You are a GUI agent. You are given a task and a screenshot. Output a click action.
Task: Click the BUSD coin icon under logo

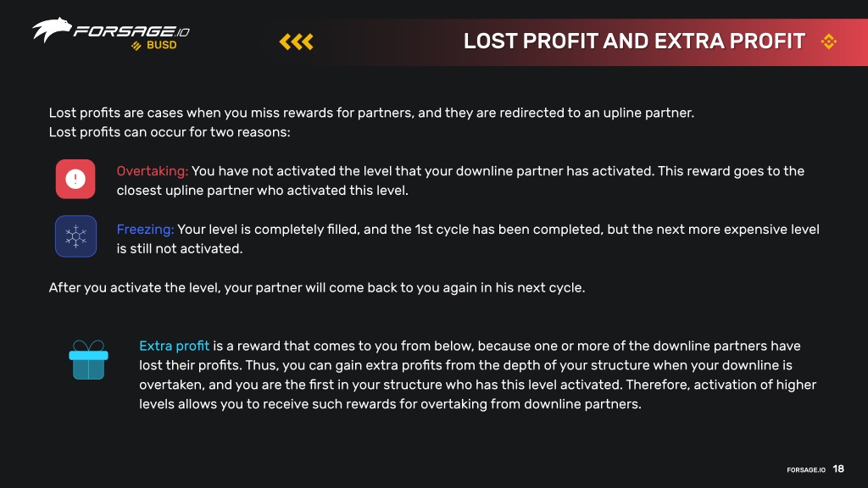(x=136, y=46)
